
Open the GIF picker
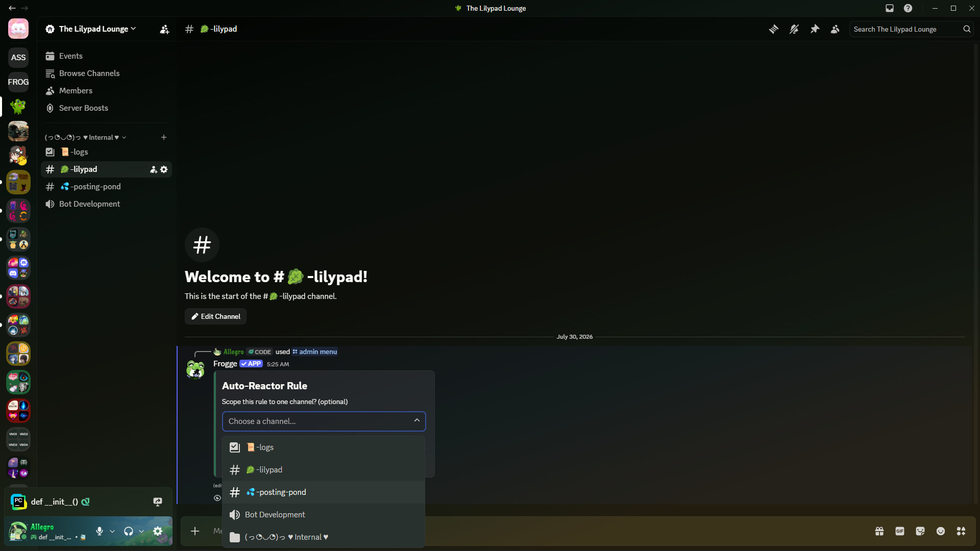click(900, 531)
